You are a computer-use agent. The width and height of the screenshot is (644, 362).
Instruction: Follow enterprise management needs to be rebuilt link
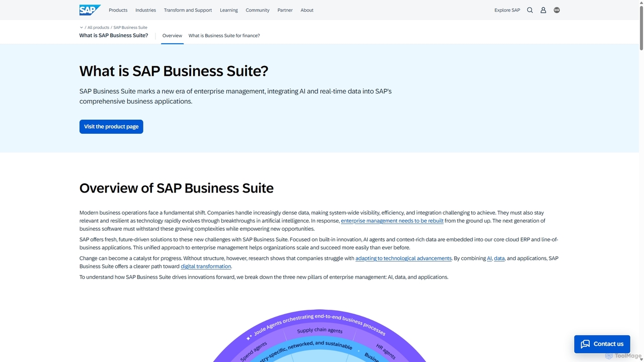pyautogui.click(x=392, y=221)
